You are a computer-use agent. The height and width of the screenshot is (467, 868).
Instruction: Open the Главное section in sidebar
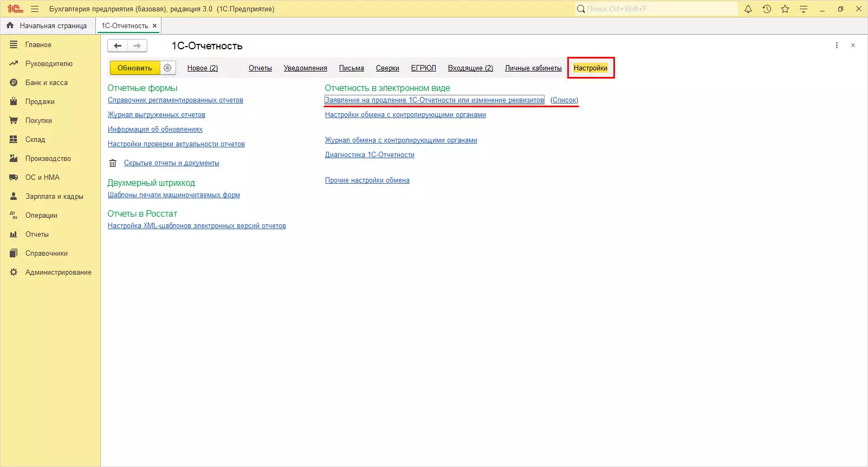click(x=50, y=45)
